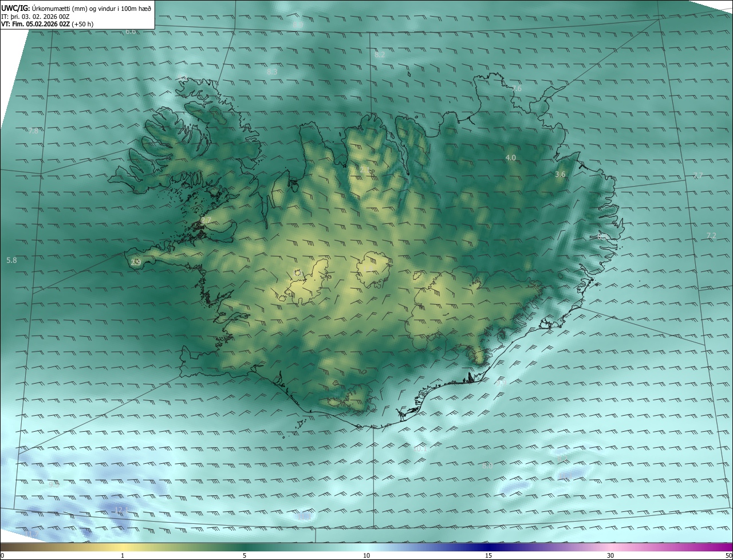The width and height of the screenshot is (733, 560).
Task: Click the title text "UWC/IG: Úrkomumætti (mm) og vindur í 100m hæð"
Action: click(77, 8)
